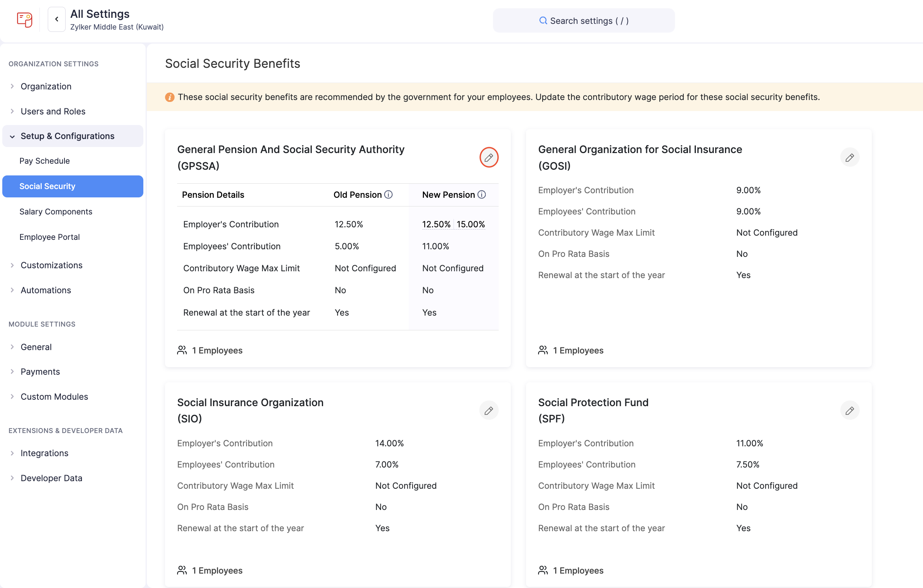This screenshot has height=588, width=923.
Task: Open Pay Schedule settings
Action: click(44, 161)
